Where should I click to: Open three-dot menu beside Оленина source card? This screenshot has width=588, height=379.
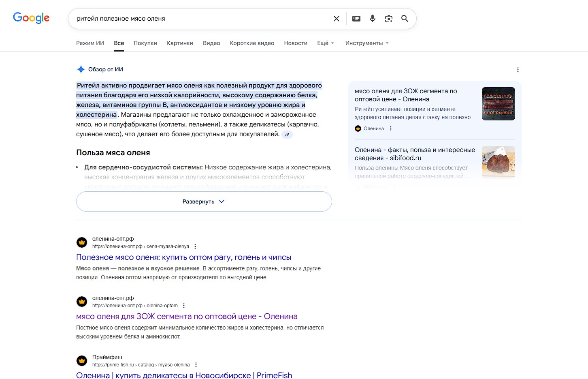click(391, 128)
